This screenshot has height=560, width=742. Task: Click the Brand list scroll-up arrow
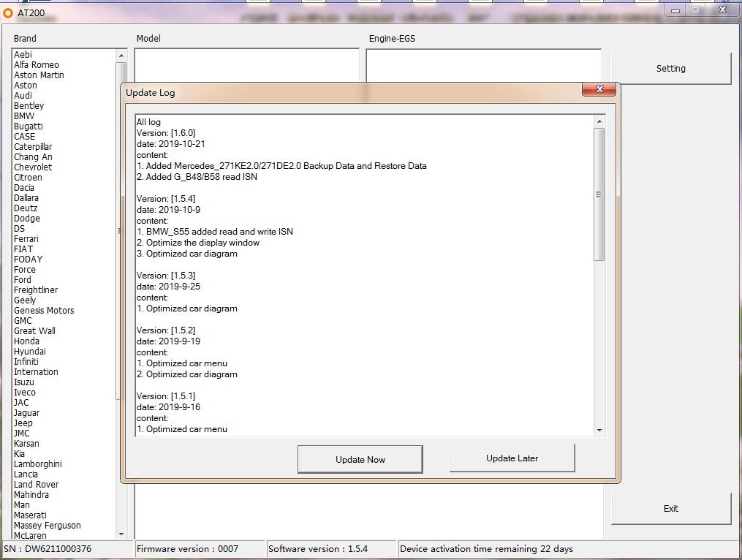(121, 54)
